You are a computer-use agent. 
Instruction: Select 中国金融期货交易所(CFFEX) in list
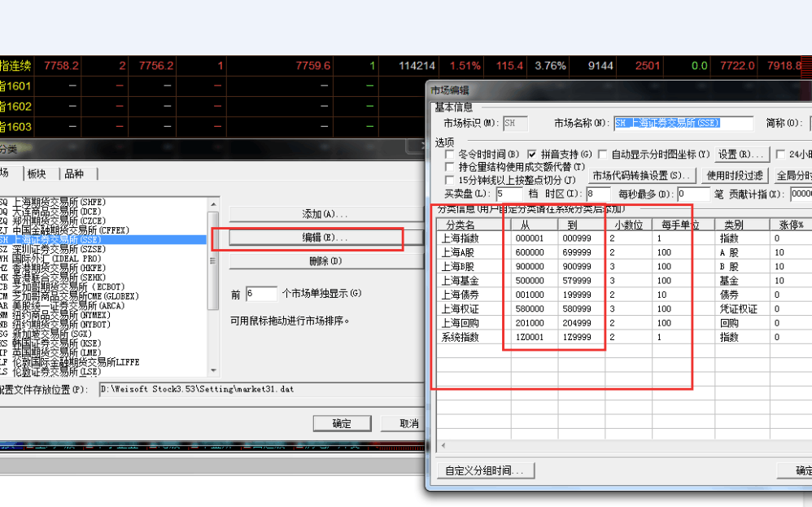pos(103,230)
